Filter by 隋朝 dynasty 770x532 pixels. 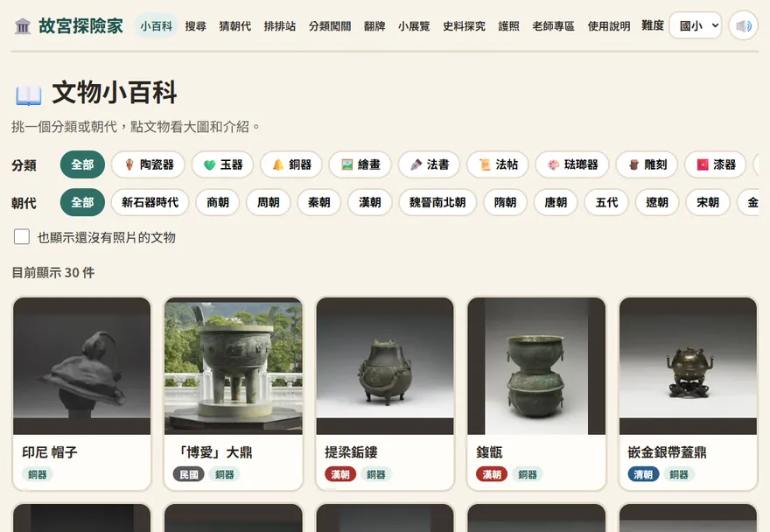[x=506, y=202]
